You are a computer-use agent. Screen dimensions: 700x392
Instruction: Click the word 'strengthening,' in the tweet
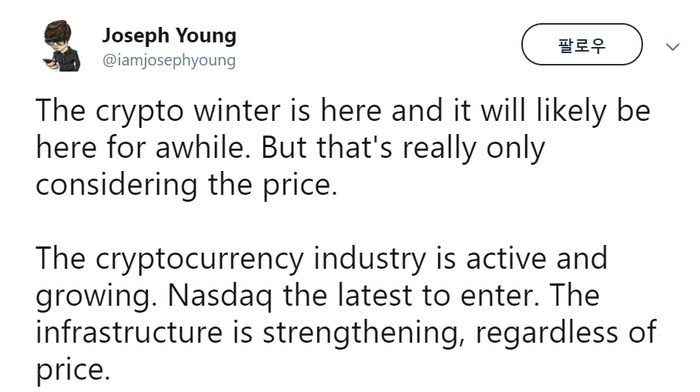pos(364,333)
